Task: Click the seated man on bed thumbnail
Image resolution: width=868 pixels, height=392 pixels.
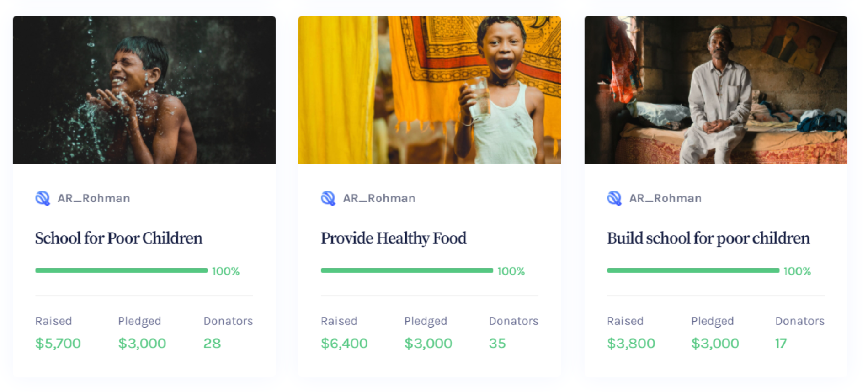Action: [716, 90]
